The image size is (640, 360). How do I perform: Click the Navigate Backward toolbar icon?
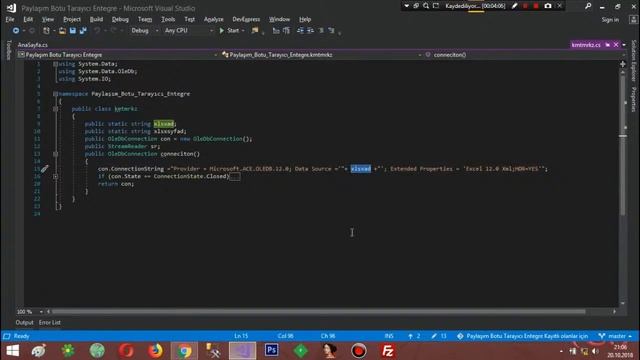tap(16, 31)
